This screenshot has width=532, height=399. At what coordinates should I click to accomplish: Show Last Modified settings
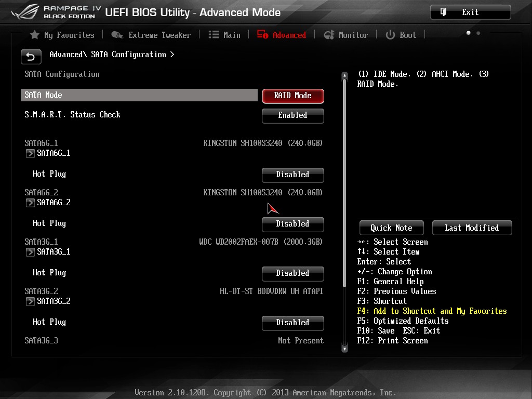point(472,228)
